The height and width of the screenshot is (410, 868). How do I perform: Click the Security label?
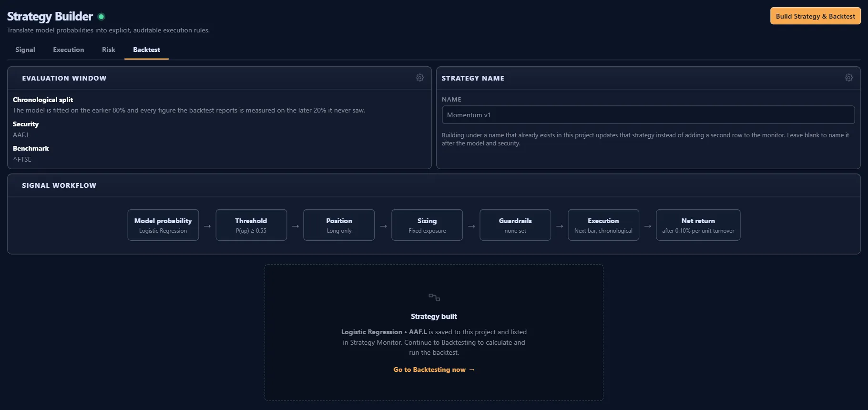[x=26, y=124]
